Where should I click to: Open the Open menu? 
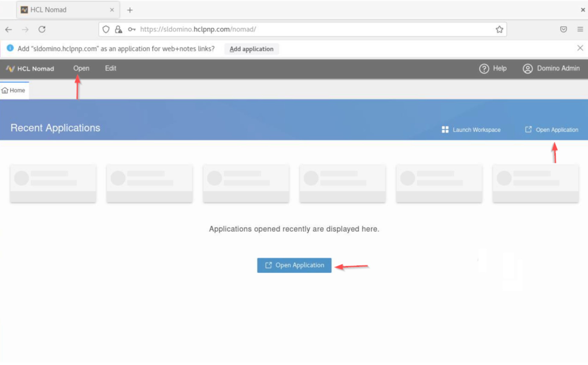(x=81, y=68)
